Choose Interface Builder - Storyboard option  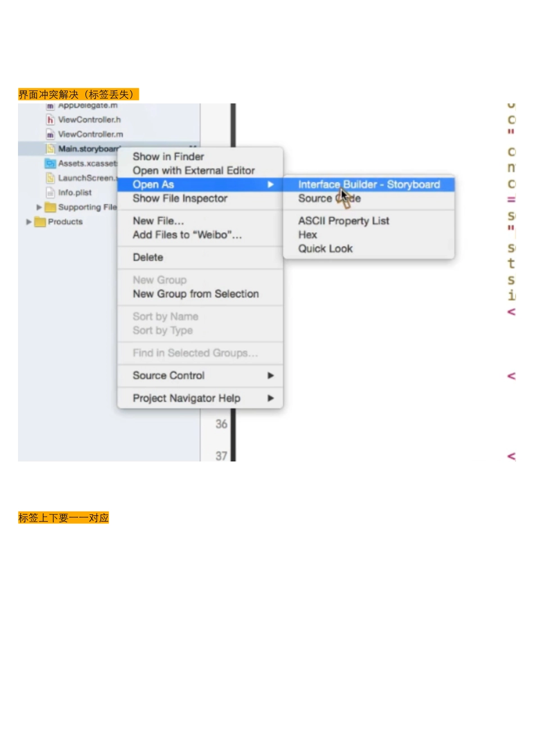(369, 184)
